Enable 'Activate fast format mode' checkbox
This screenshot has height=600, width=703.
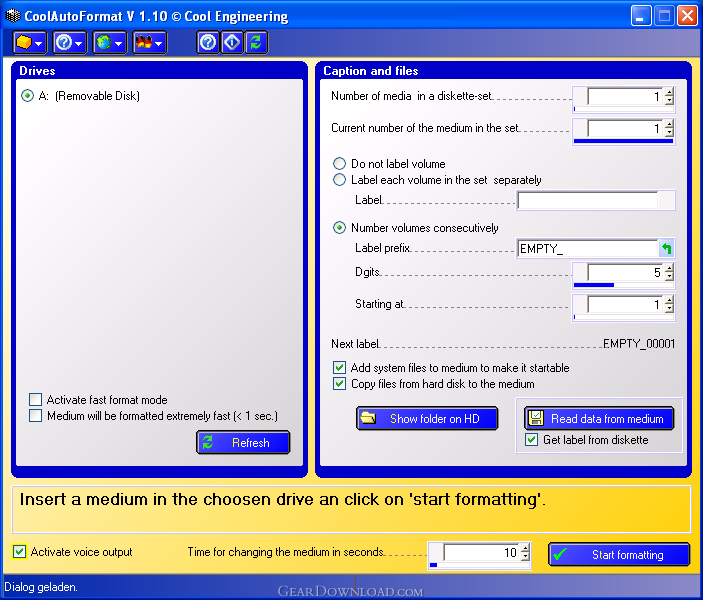coord(98,400)
